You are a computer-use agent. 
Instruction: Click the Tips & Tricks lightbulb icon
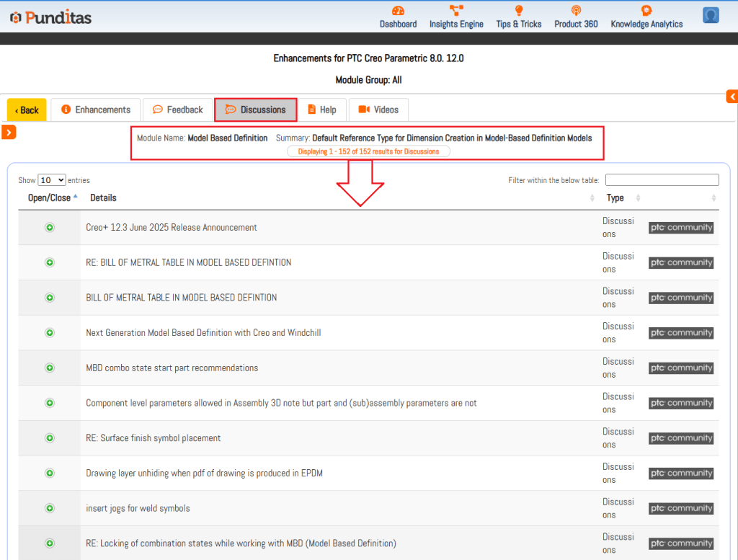tap(518, 12)
